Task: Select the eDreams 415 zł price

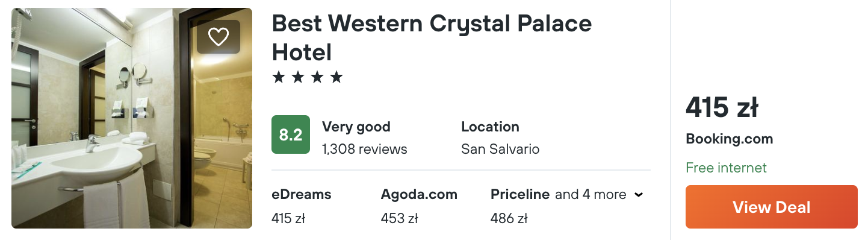Action: click(x=288, y=218)
